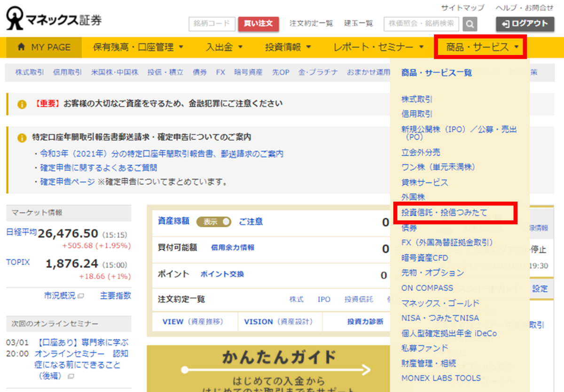Click the red 買い注文 button

(258, 24)
